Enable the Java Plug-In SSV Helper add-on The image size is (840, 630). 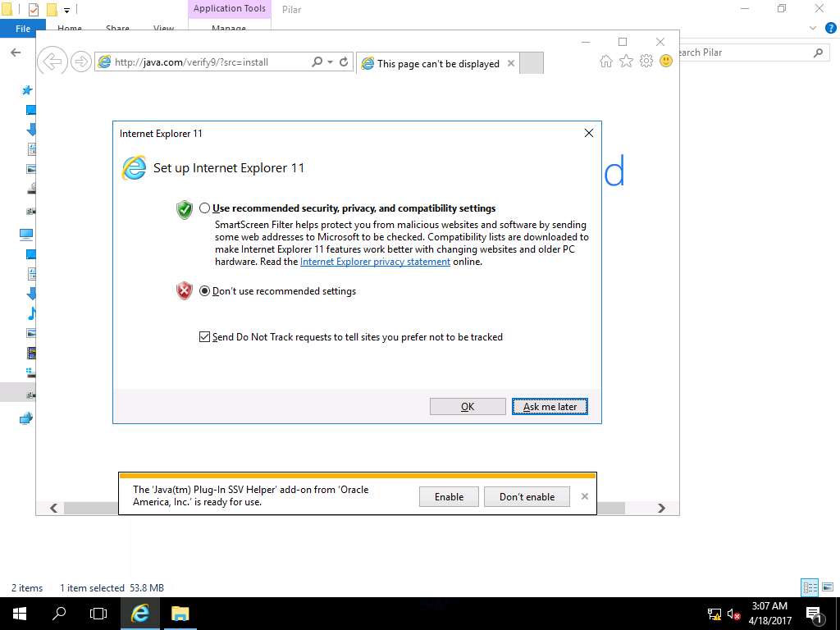click(449, 496)
